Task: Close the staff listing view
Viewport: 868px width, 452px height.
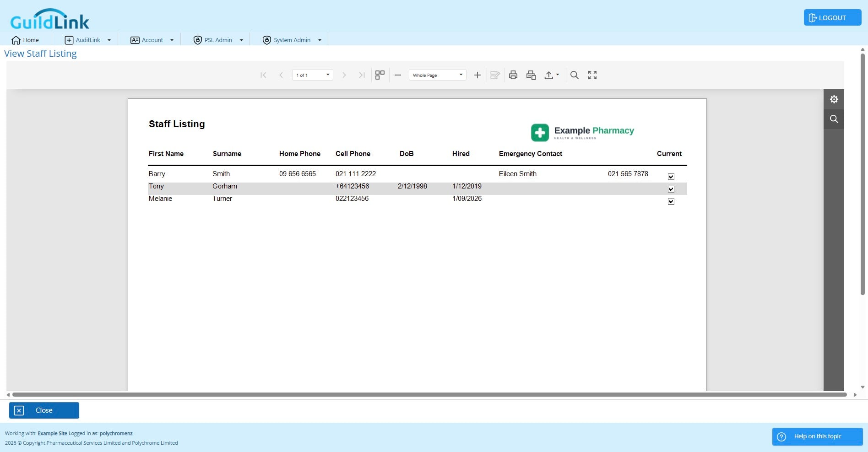Action: [x=44, y=410]
